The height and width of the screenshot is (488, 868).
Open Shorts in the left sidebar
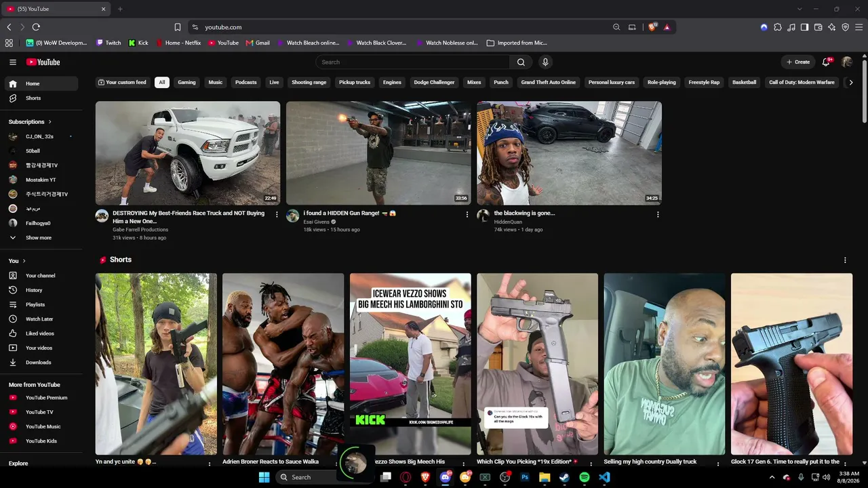click(43, 98)
